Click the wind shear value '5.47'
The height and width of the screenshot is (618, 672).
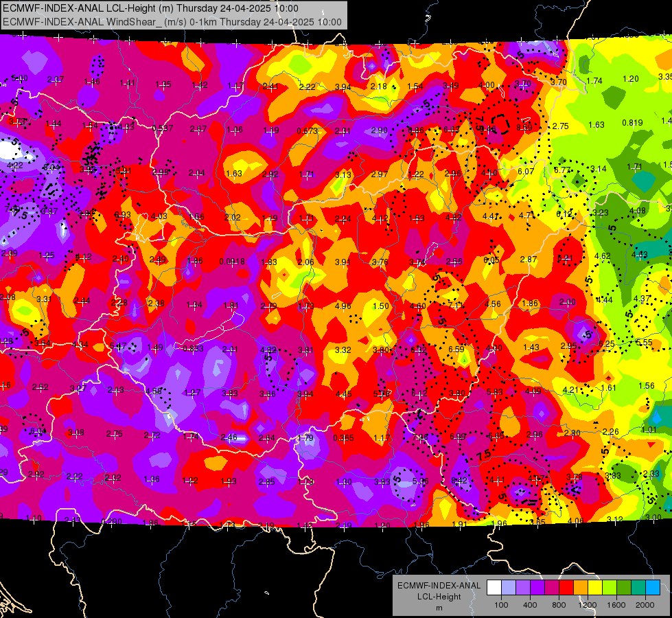[118, 345]
